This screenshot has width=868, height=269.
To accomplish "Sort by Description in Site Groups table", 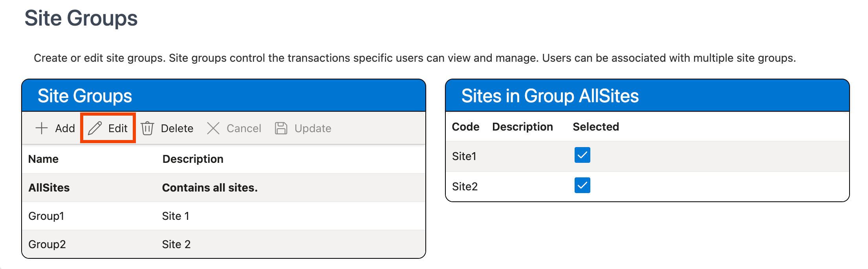I will pos(193,159).
